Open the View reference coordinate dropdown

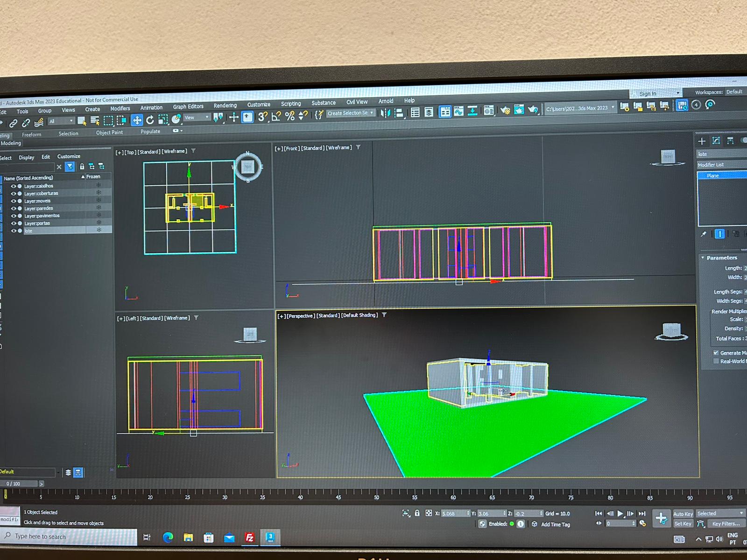click(x=197, y=118)
